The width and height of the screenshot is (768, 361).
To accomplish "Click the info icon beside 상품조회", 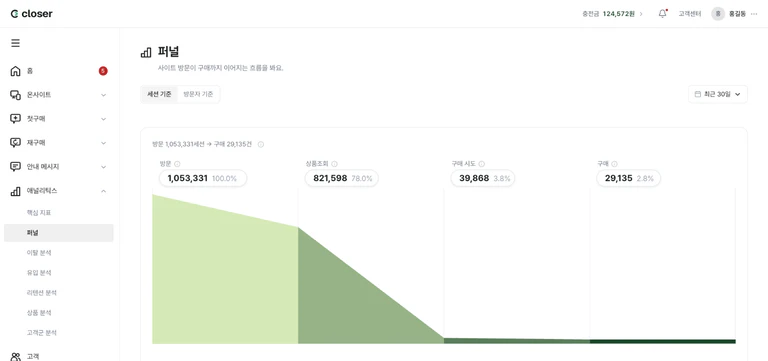I will coord(335,164).
